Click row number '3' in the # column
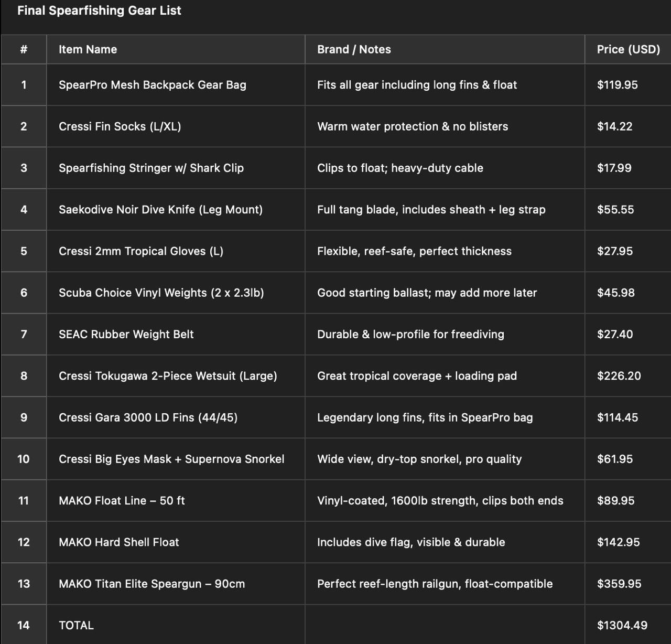The height and width of the screenshot is (644, 671). pos(24,168)
